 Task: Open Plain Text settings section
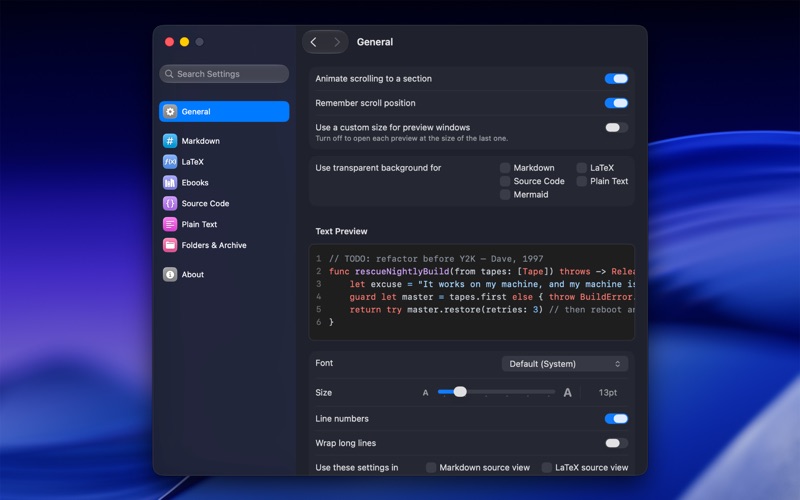[x=224, y=224]
